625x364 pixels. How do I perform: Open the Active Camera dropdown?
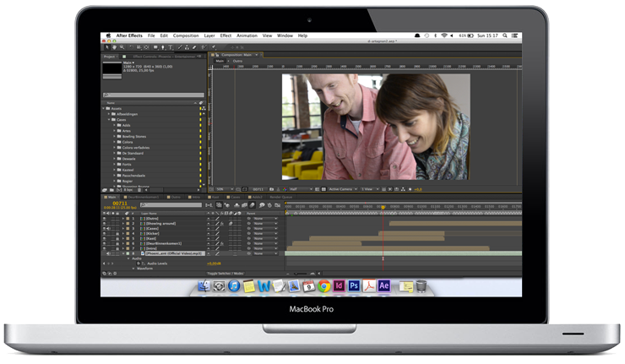[343, 189]
